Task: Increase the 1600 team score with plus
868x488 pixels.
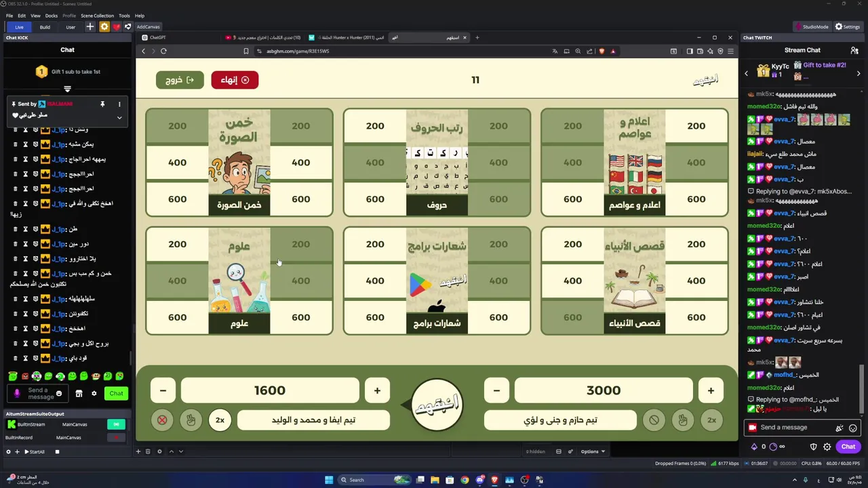Action: click(377, 390)
